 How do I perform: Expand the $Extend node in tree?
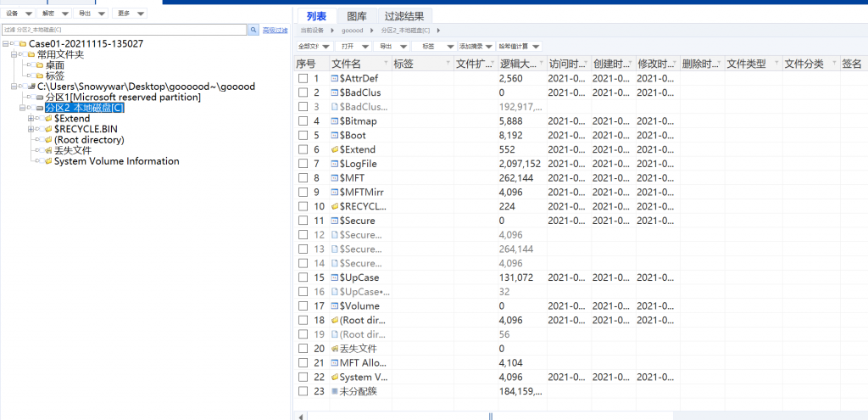31,119
